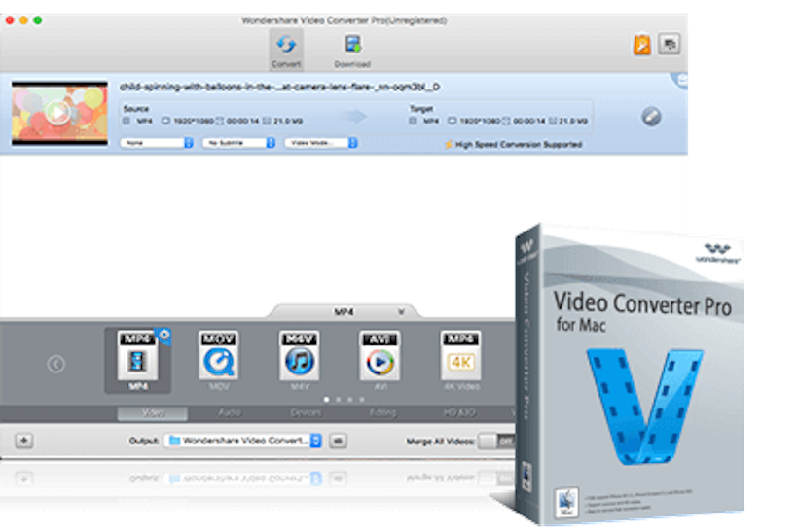The height and width of the screenshot is (532, 798).
Task: Open MP4 format settings gear badge
Action: pos(164,336)
